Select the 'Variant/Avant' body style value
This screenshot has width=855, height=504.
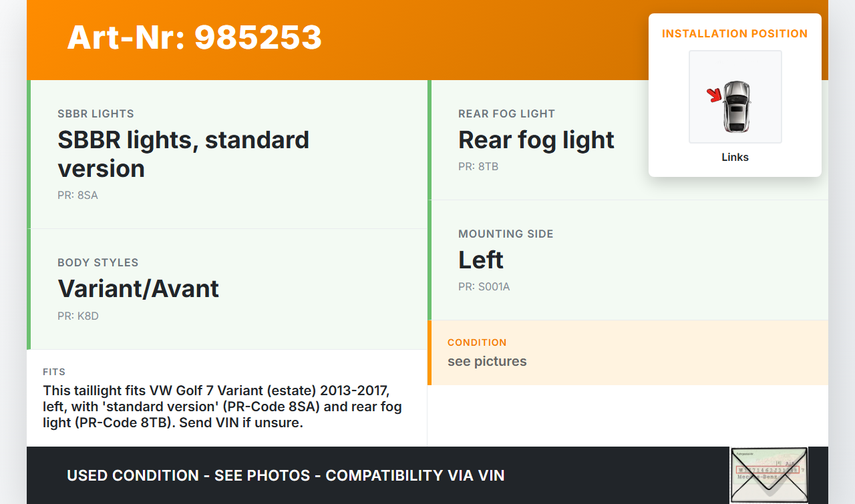pos(138,289)
